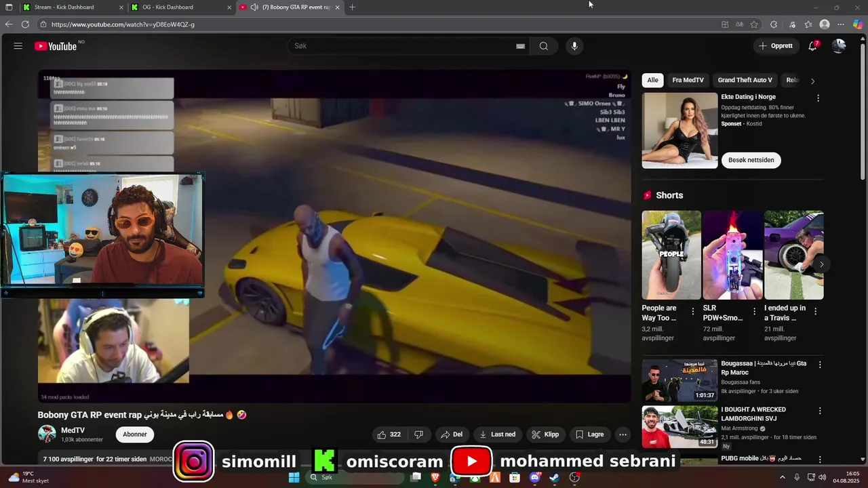Select the Fra MedTV filter chip

688,80
